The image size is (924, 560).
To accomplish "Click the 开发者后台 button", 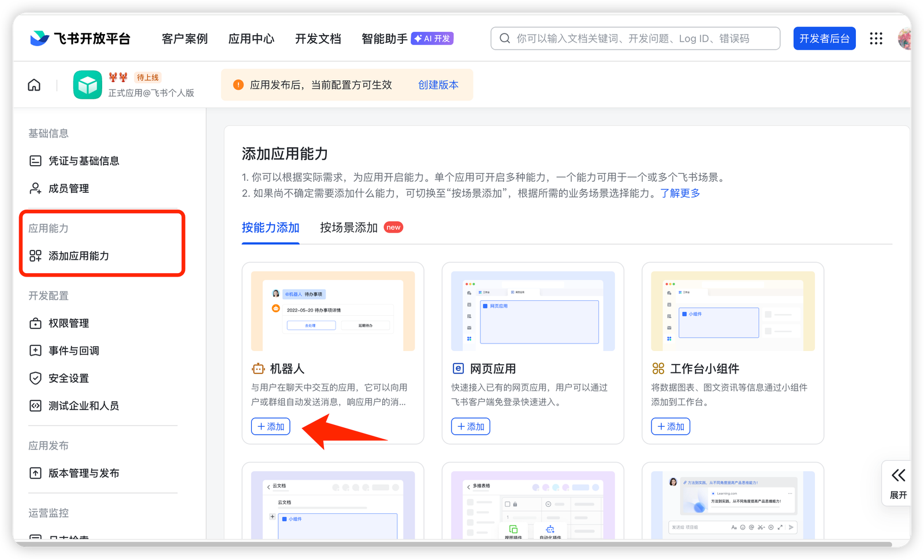I will tap(824, 39).
